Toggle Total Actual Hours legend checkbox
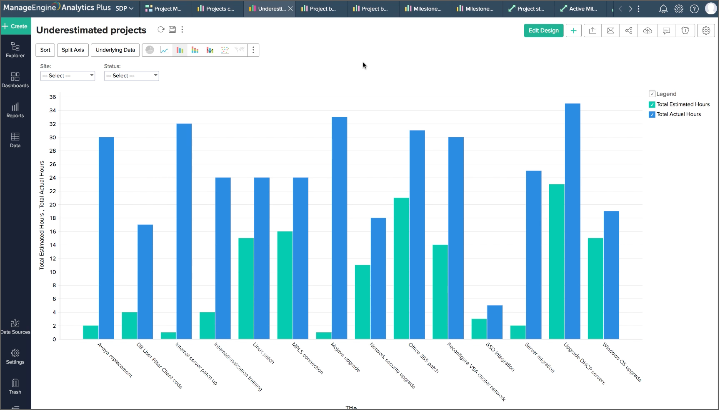This screenshot has width=719, height=410. [x=652, y=114]
